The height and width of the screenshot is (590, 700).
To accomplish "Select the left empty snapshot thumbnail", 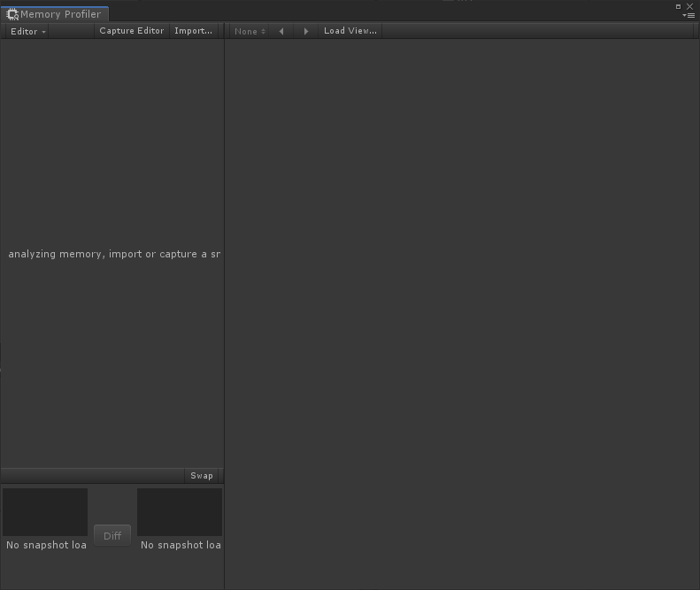I will [x=45, y=512].
